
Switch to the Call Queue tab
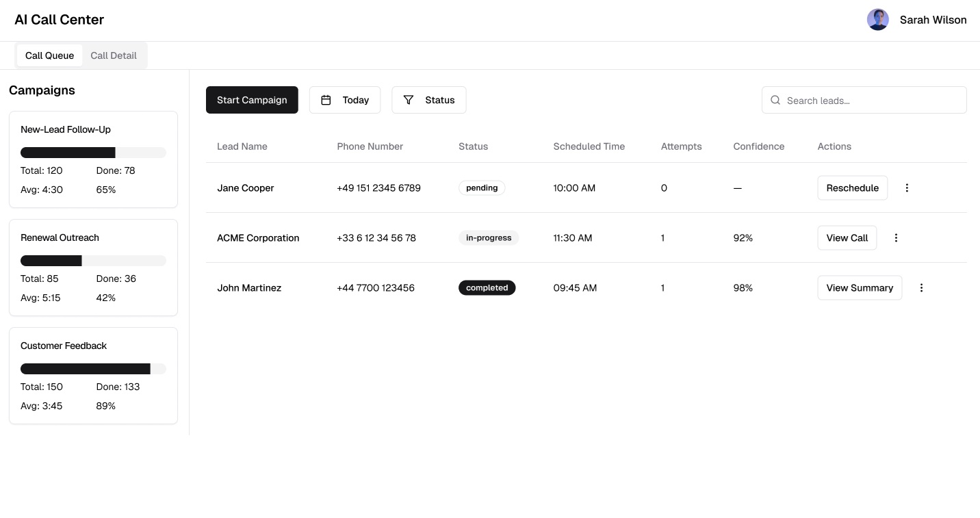click(x=49, y=55)
